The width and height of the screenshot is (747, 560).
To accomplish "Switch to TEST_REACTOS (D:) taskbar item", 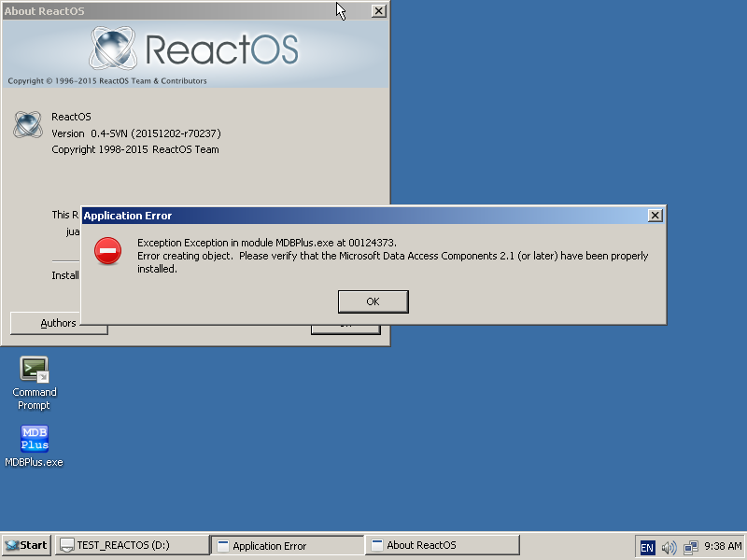I will point(132,545).
